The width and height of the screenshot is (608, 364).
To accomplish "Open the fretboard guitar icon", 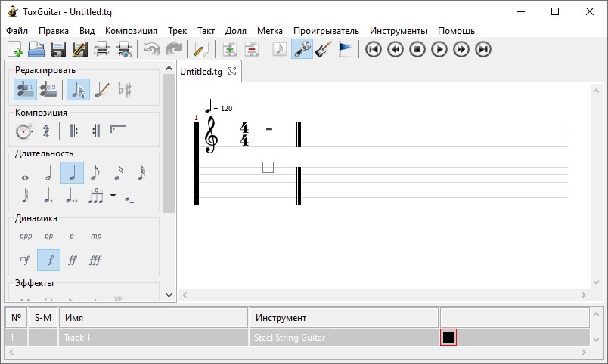I will coord(324,50).
